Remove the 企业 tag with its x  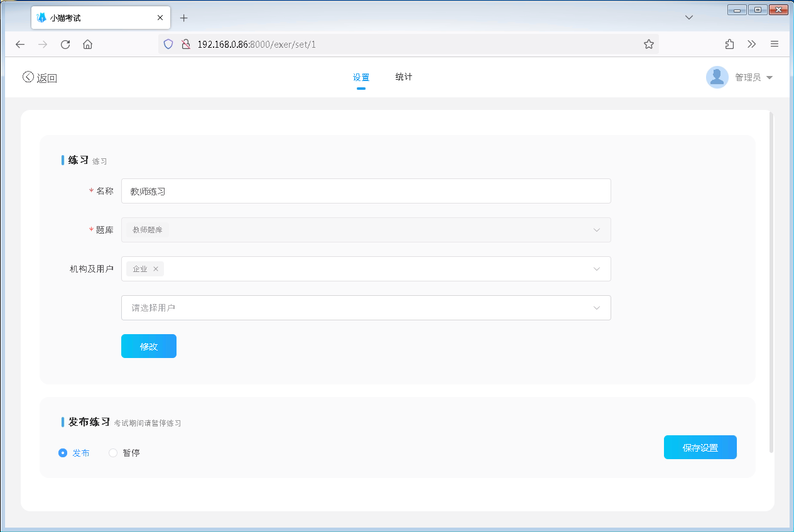(x=156, y=269)
